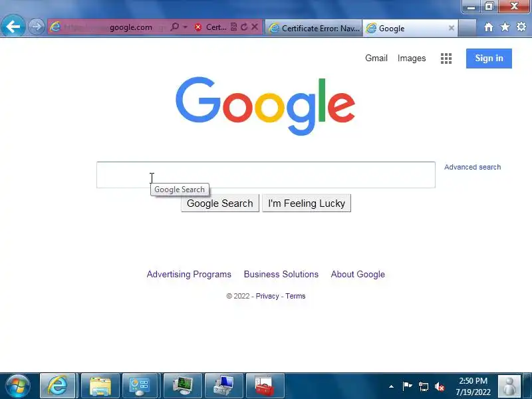Image resolution: width=532 pixels, height=399 pixels.
Task: Click the Google logo
Action: [265, 106]
